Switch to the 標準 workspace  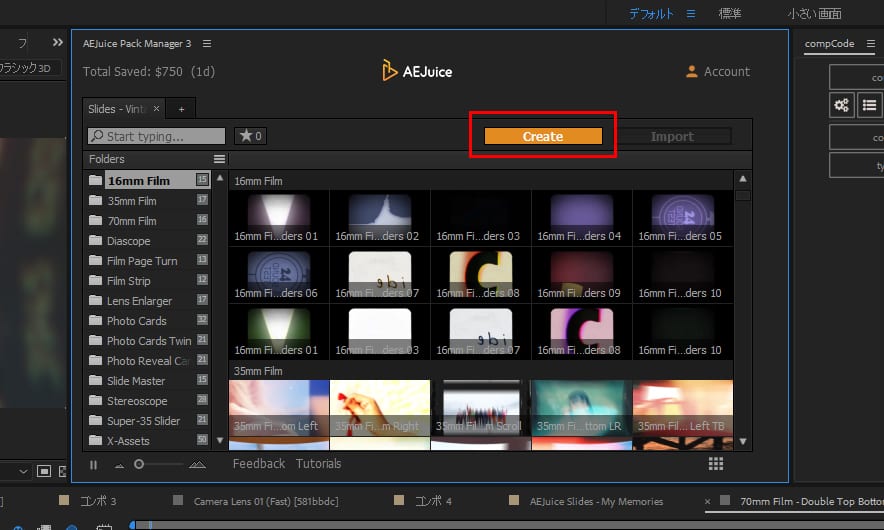point(730,14)
